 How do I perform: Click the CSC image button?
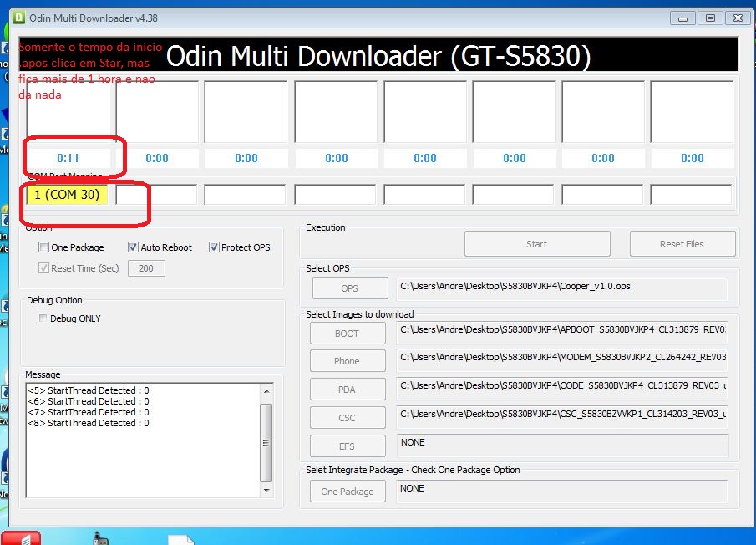tap(348, 418)
